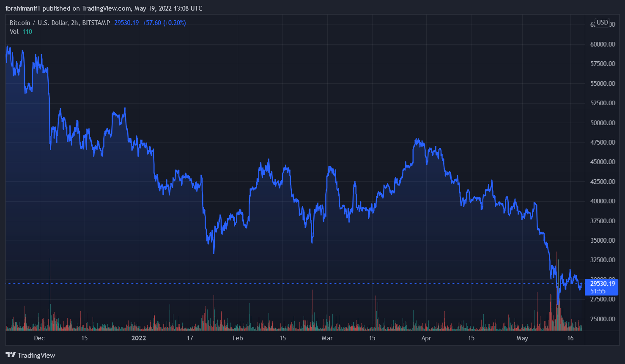Image resolution: width=625 pixels, height=364 pixels.
Task: Click the +57.60 (+0.20%) change value
Action: tap(164, 23)
